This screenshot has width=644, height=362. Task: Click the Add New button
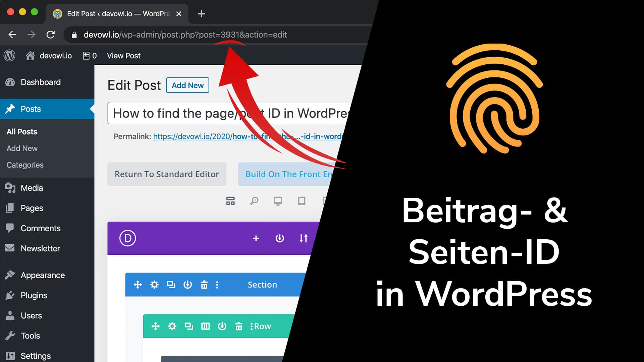(x=187, y=85)
